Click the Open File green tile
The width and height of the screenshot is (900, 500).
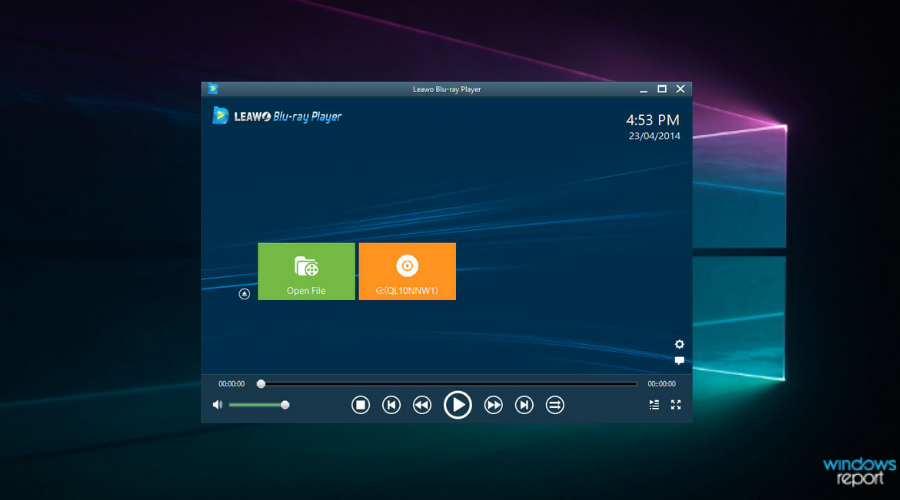tap(306, 271)
